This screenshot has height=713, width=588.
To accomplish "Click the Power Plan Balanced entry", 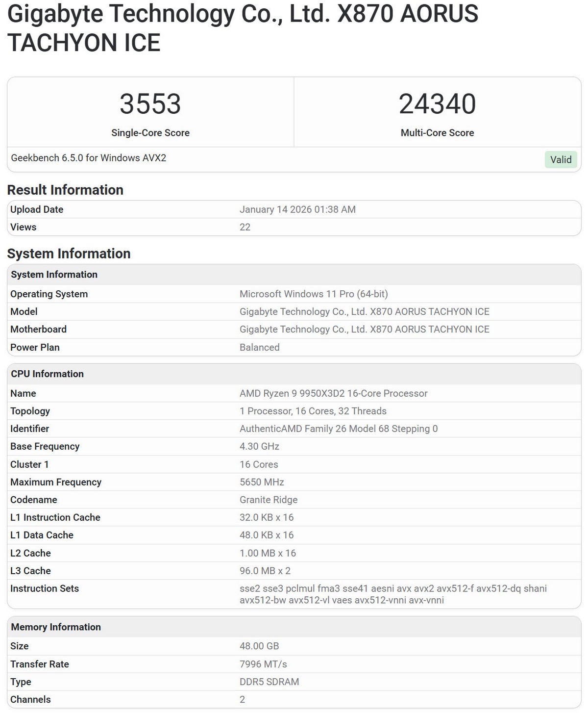I will point(260,347).
